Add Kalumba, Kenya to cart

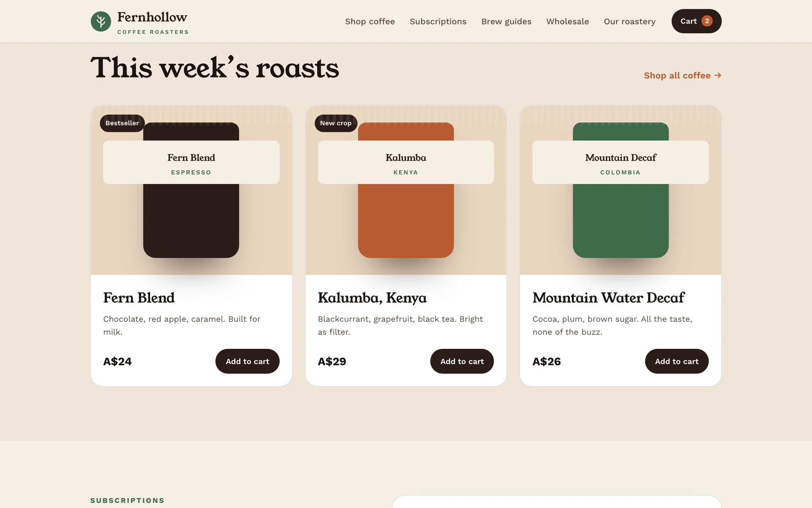pos(462,361)
